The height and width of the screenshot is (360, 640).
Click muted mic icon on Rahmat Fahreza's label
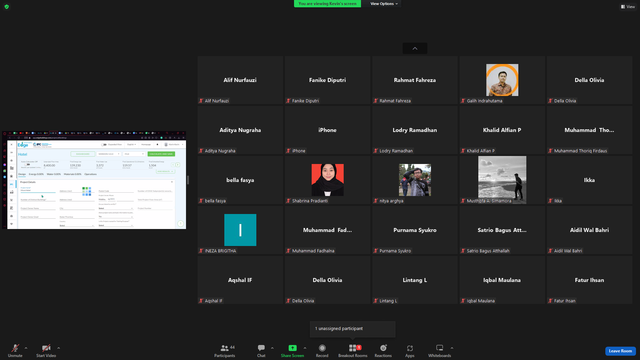[x=376, y=101]
